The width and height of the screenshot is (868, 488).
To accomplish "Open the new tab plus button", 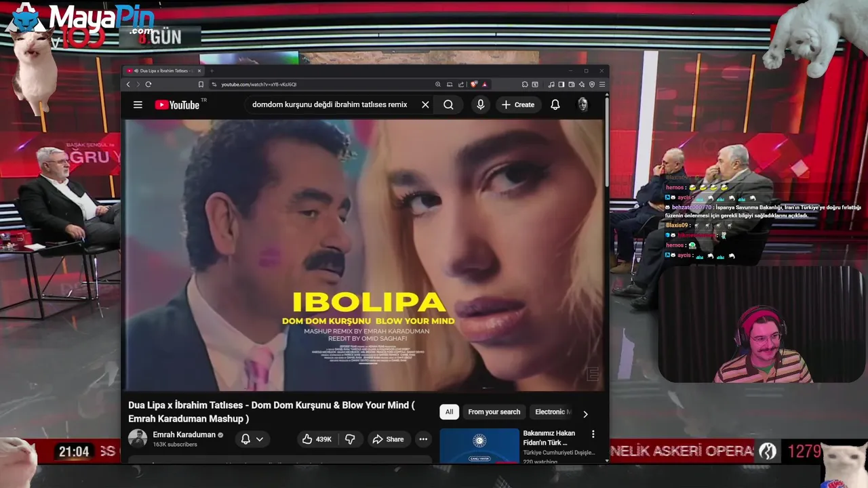I will coord(212,70).
